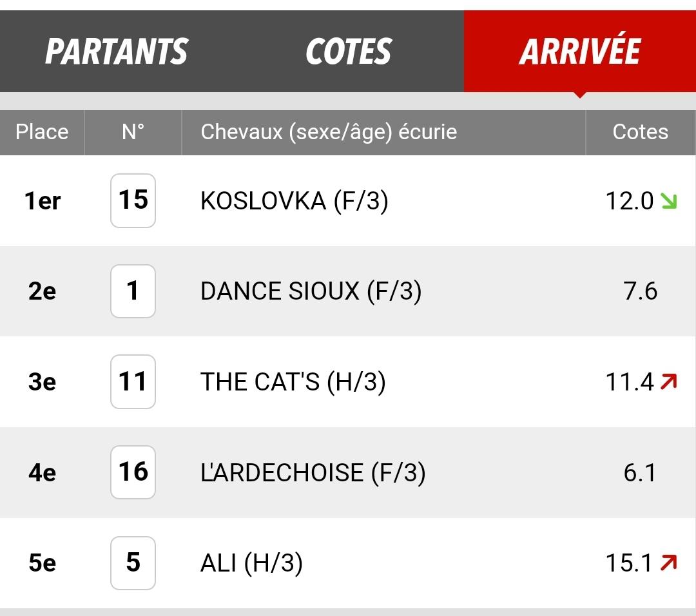696x616 pixels.
Task: Click the red up arrow beside 15.1
Action: [668, 563]
